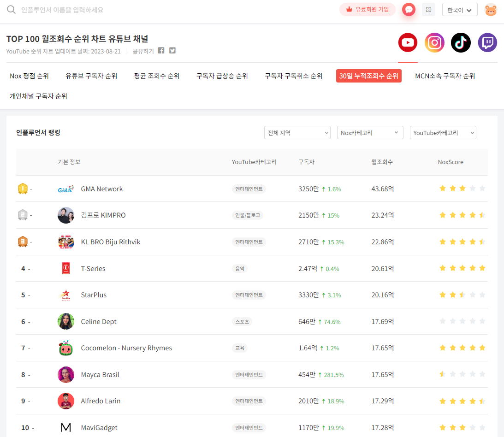Screen dimensions: 504x437
Task: Open MaviGadget channel link
Action: [x=99, y=428]
